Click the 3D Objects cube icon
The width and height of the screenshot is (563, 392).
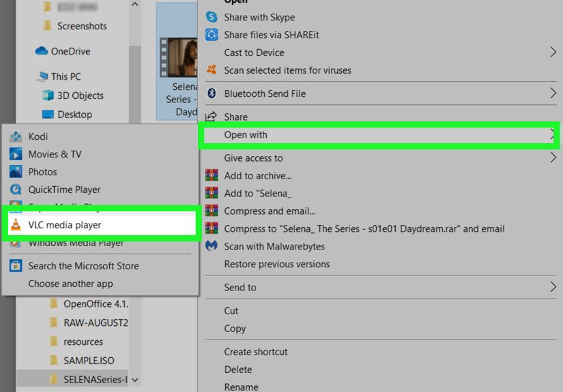click(x=48, y=95)
